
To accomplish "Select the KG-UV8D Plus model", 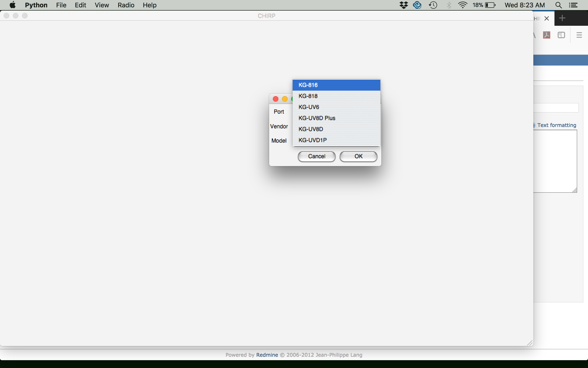I will tap(336, 118).
